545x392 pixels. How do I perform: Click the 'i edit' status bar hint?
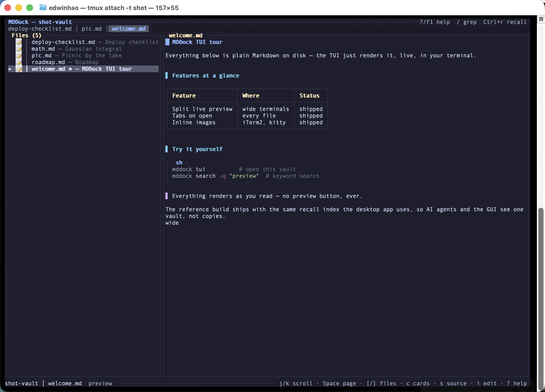point(487,383)
